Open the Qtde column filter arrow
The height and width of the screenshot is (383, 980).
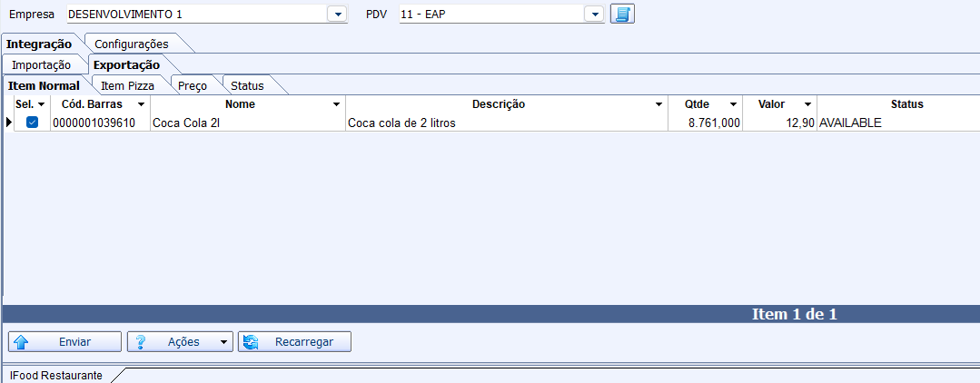tap(733, 104)
